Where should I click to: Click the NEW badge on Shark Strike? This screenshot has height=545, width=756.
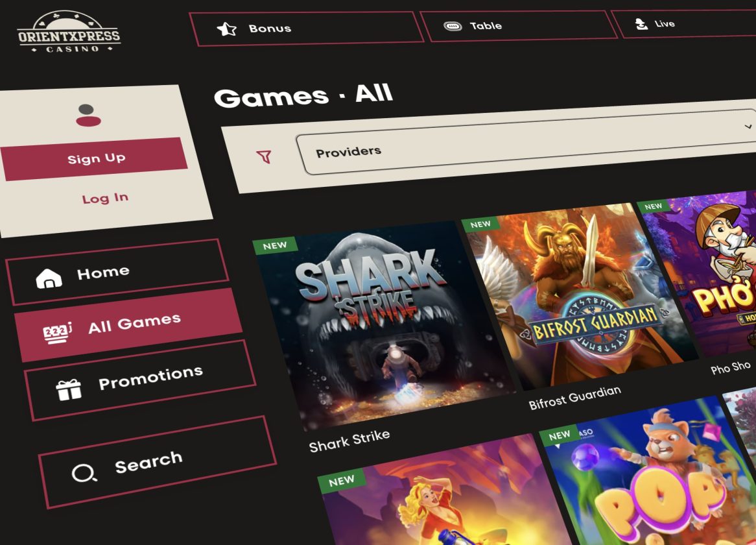point(275,245)
